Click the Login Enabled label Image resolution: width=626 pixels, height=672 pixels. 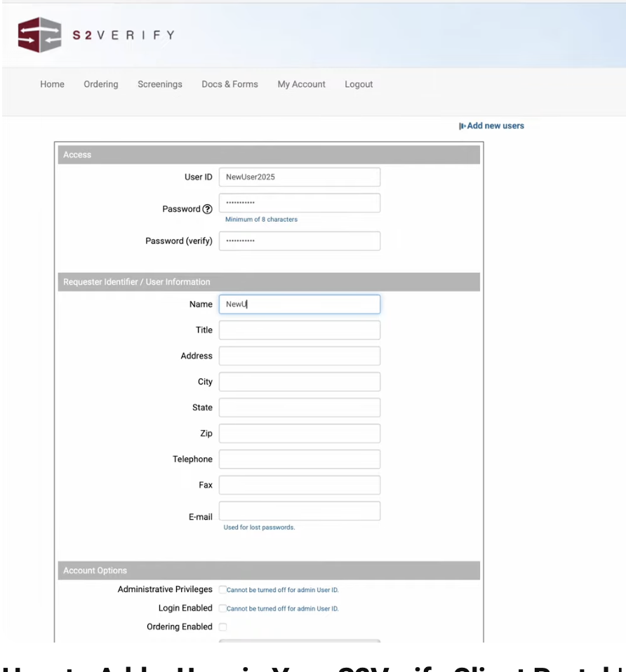pos(185,608)
